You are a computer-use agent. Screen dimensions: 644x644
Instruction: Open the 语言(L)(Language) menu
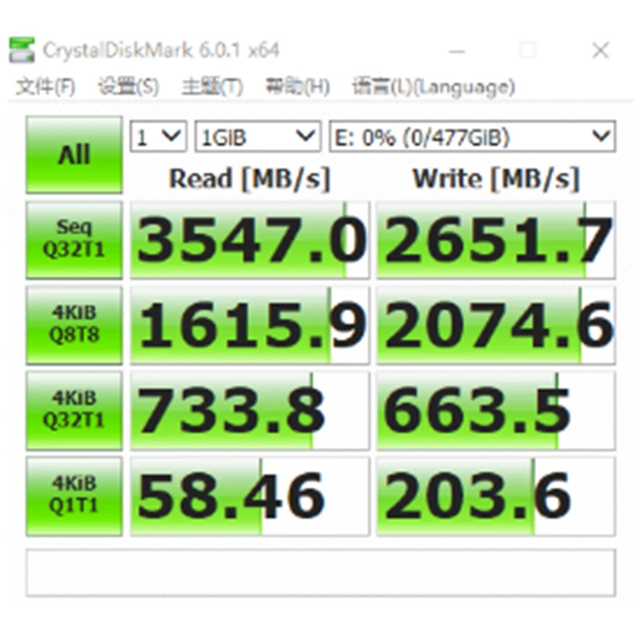[433, 87]
